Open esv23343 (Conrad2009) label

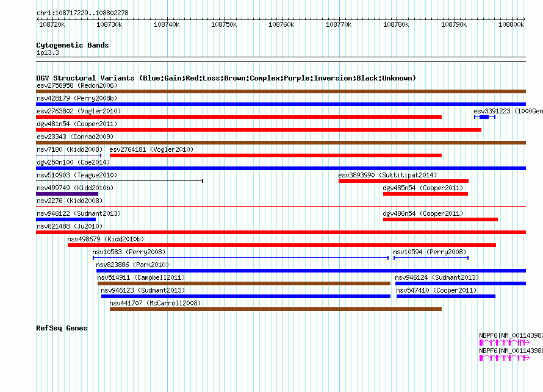[75, 137]
